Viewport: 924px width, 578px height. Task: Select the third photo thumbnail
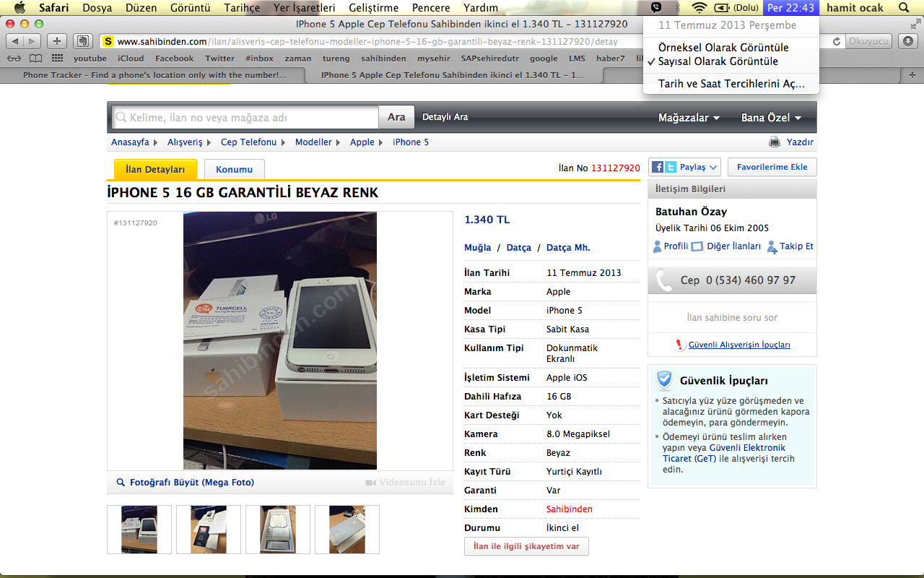click(278, 530)
